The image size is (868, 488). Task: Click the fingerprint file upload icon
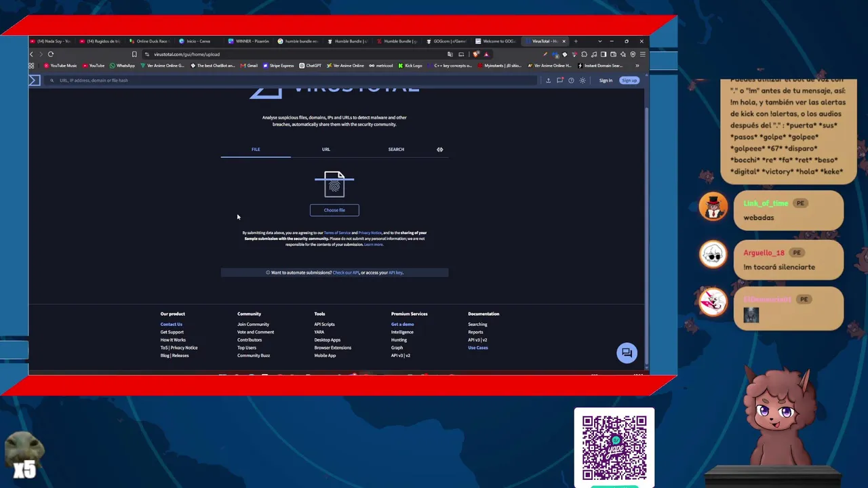point(334,184)
